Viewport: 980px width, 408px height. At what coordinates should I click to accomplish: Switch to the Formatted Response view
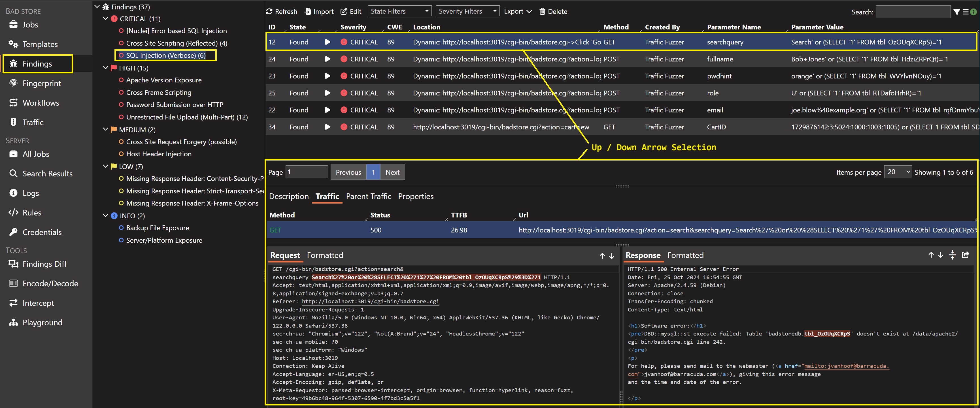point(685,255)
